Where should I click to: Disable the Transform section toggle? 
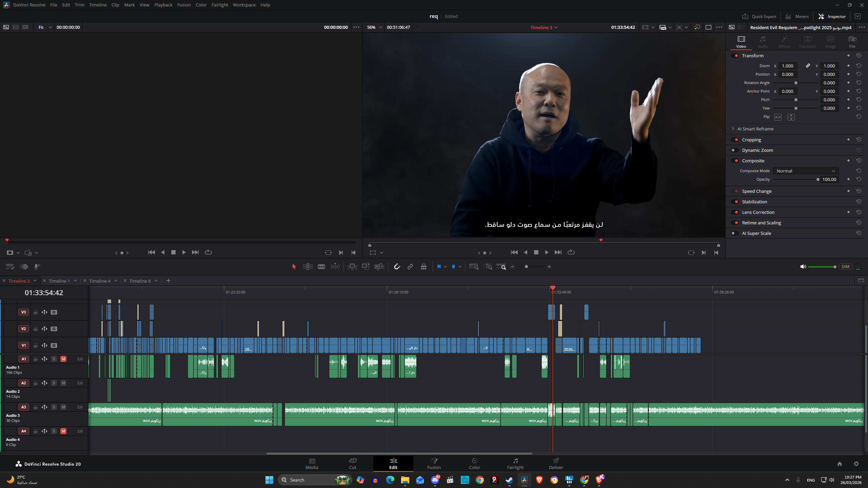[x=735, y=56]
